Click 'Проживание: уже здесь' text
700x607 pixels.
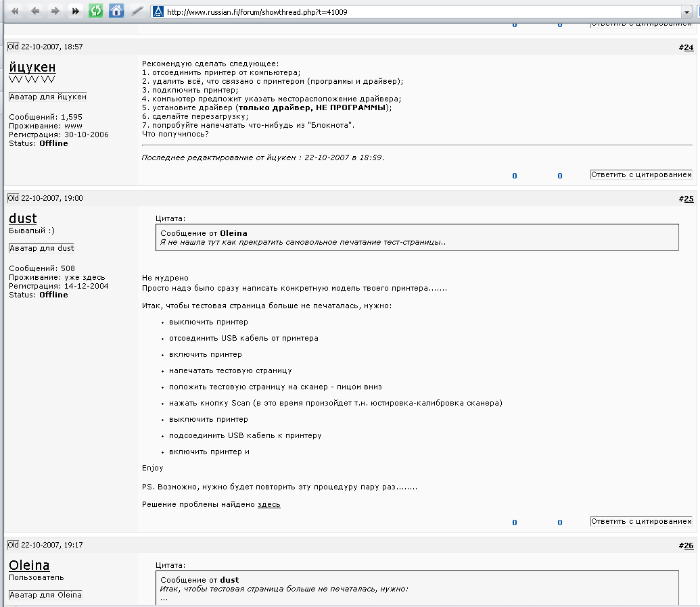pyautogui.click(x=57, y=277)
